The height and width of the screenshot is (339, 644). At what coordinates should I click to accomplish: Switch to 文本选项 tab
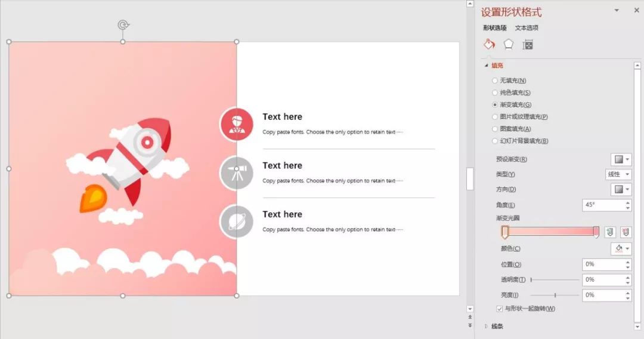coord(527,27)
